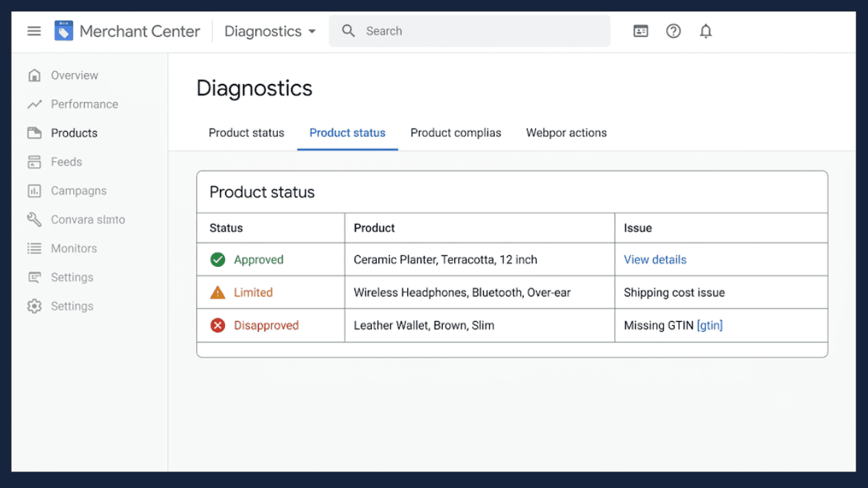The image size is (868, 488).
Task: Click the Settings gear icon
Action: click(x=34, y=307)
